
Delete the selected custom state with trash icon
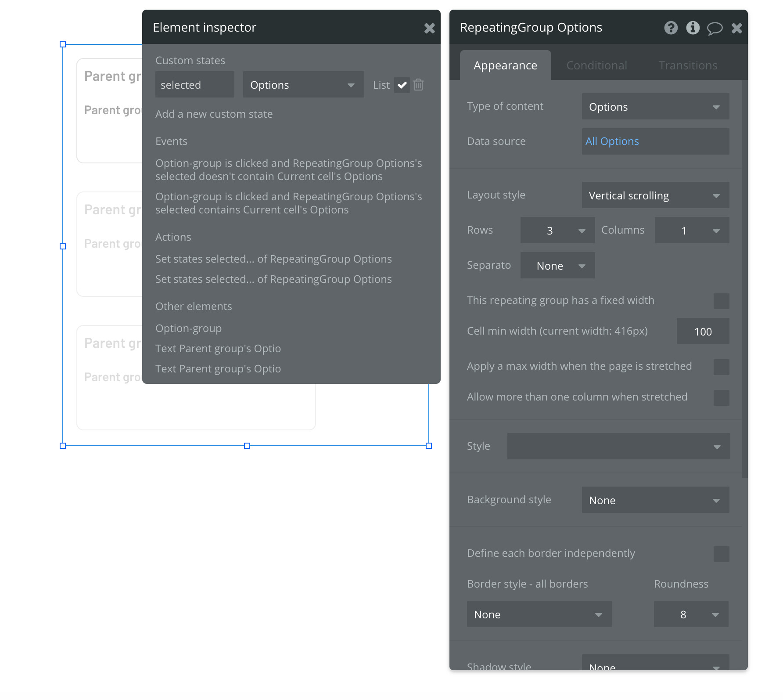pyautogui.click(x=418, y=85)
